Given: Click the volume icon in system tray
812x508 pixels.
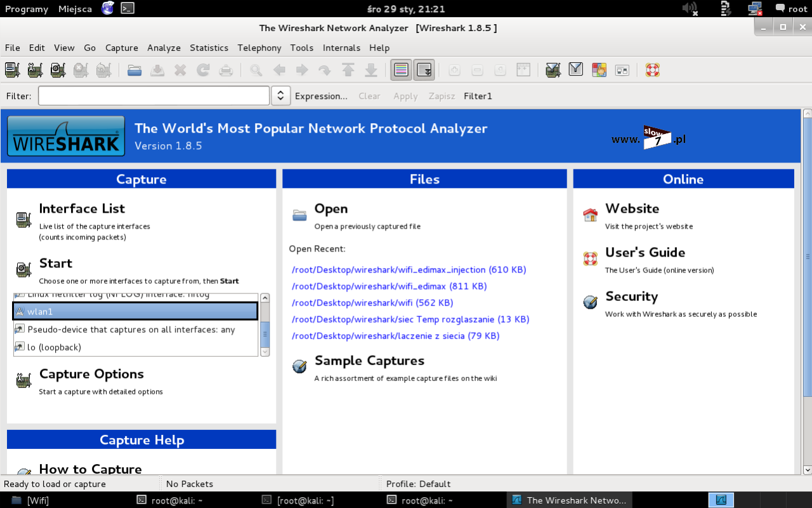Looking at the screenshot, I should 690,9.
